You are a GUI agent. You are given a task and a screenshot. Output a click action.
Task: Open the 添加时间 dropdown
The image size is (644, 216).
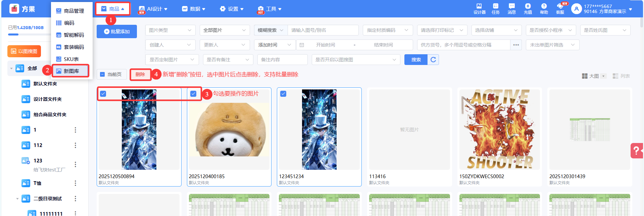(275, 45)
